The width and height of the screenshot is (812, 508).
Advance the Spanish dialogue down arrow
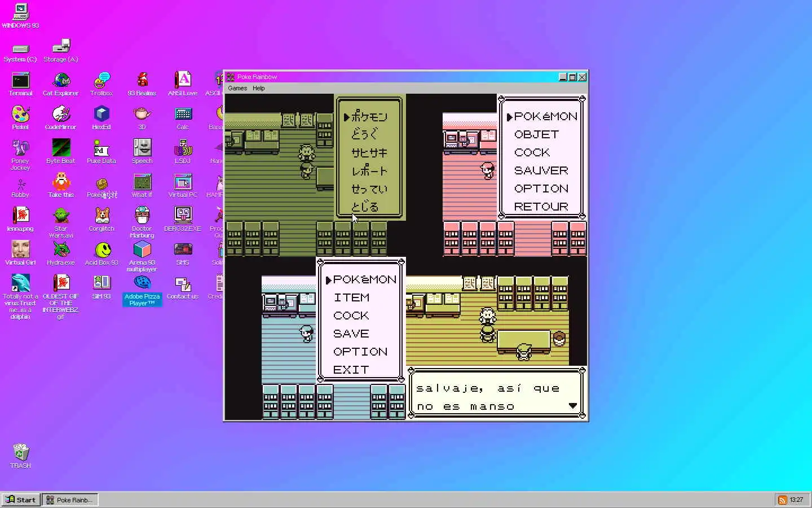click(573, 406)
